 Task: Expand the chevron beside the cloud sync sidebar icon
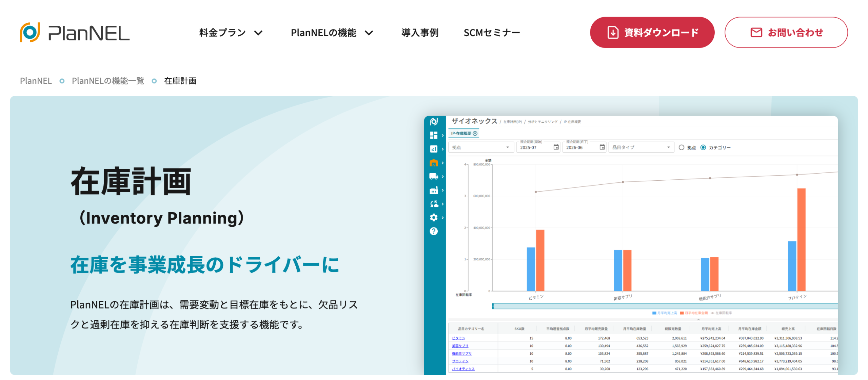[442, 204]
